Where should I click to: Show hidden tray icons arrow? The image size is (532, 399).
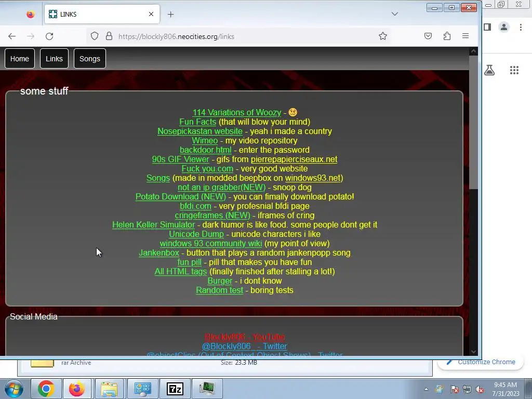[x=426, y=389]
